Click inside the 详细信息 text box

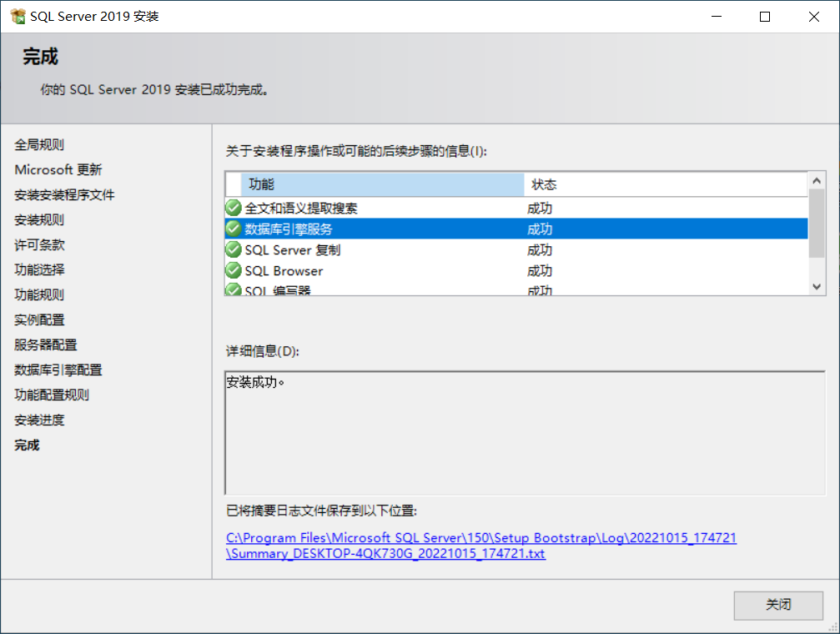pyautogui.click(x=525, y=433)
